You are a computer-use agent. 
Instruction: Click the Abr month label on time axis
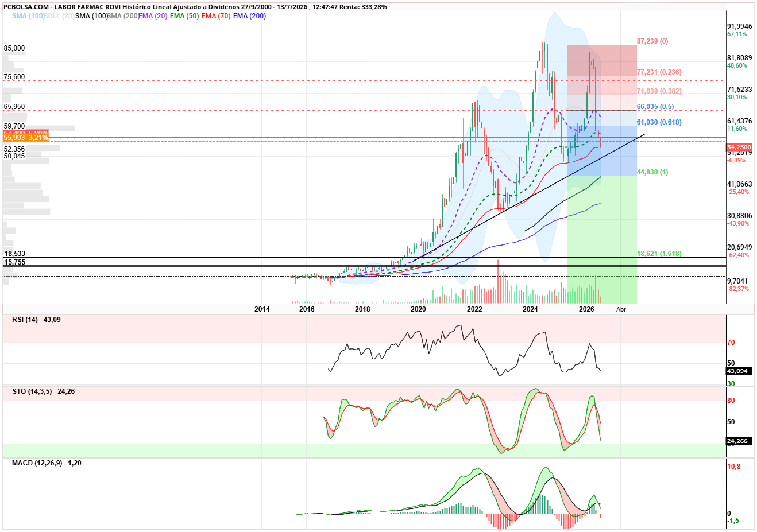pyautogui.click(x=621, y=309)
